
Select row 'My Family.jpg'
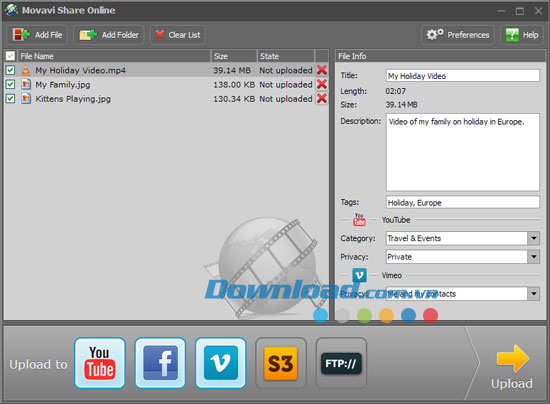(x=166, y=85)
